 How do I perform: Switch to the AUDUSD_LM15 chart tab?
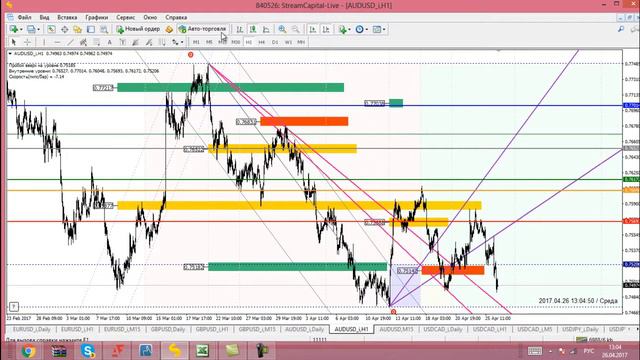[x=396, y=329]
